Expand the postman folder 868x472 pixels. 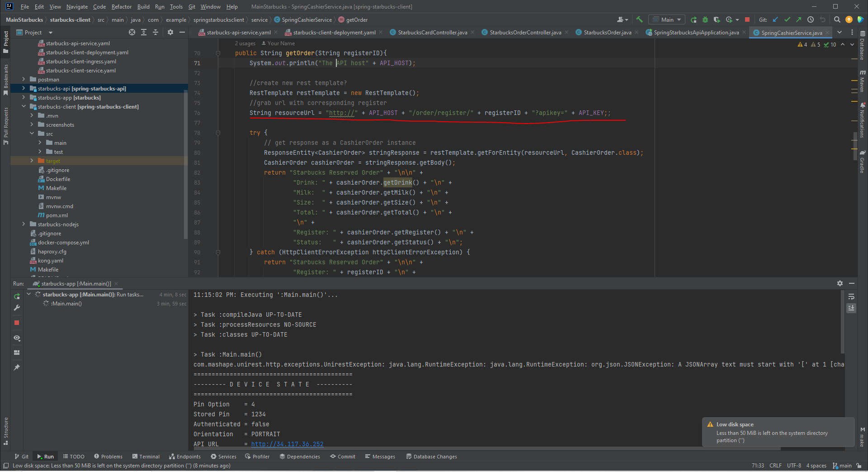24,79
